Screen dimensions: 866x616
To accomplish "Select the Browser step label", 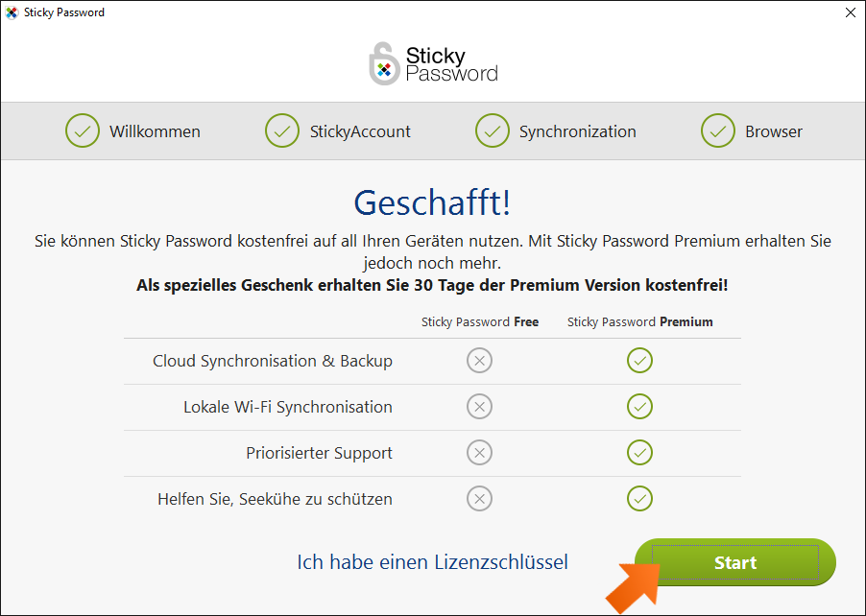I will click(774, 131).
